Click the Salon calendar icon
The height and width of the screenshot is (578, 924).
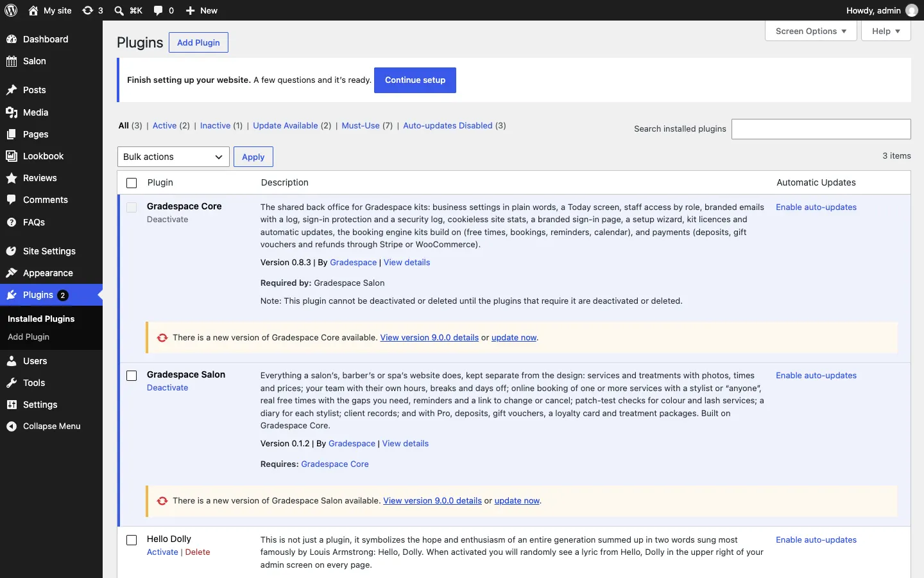click(12, 61)
